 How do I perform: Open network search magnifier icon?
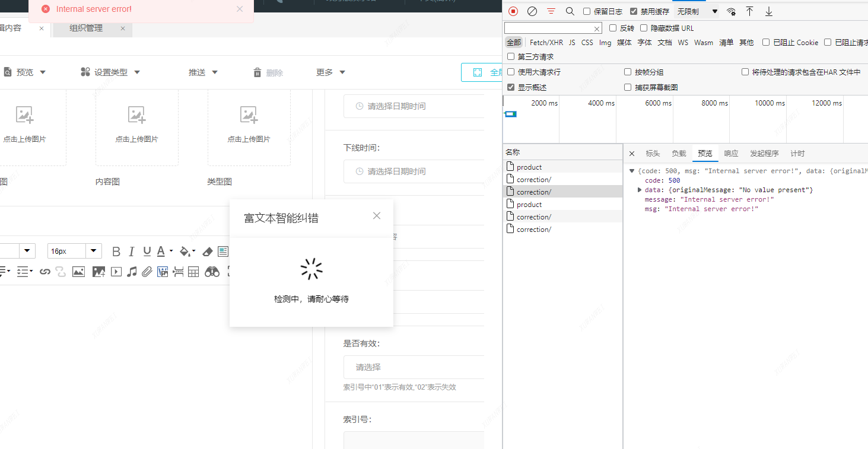click(570, 11)
